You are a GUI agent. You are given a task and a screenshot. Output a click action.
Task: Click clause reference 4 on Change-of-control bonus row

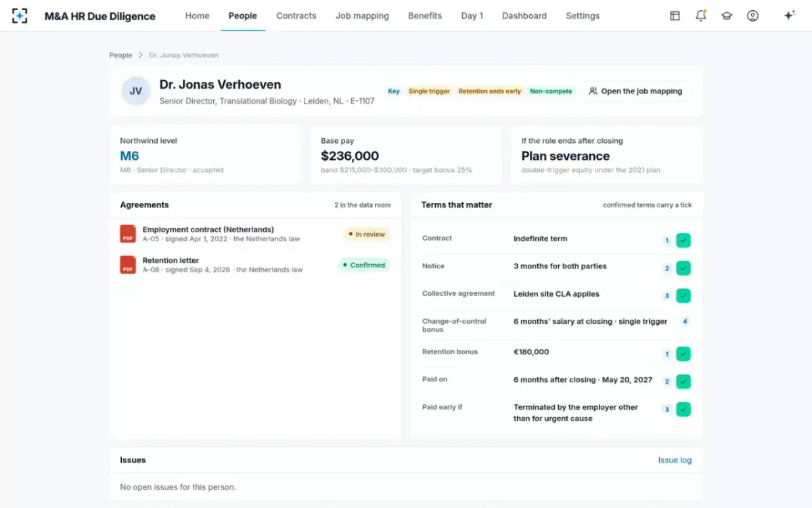(x=685, y=322)
